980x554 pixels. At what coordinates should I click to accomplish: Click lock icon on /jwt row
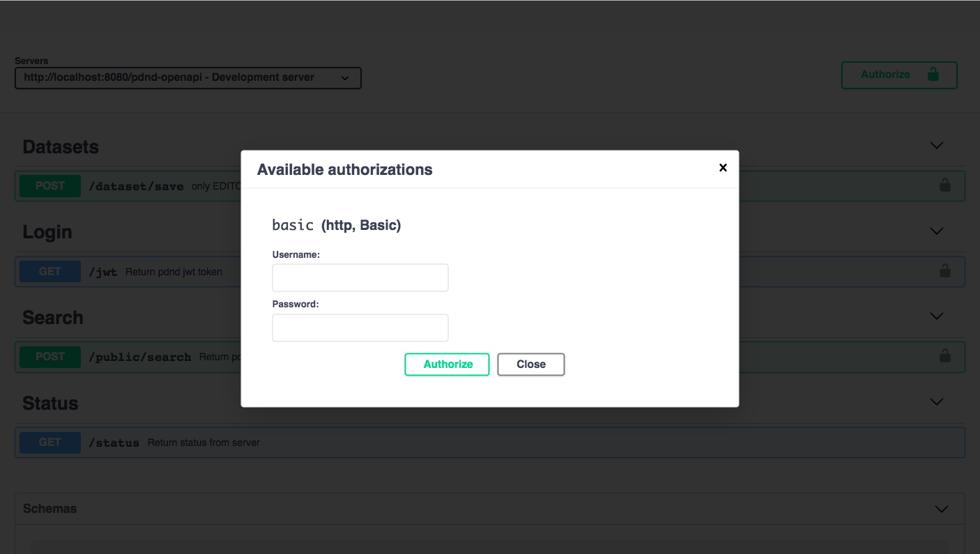(x=945, y=270)
